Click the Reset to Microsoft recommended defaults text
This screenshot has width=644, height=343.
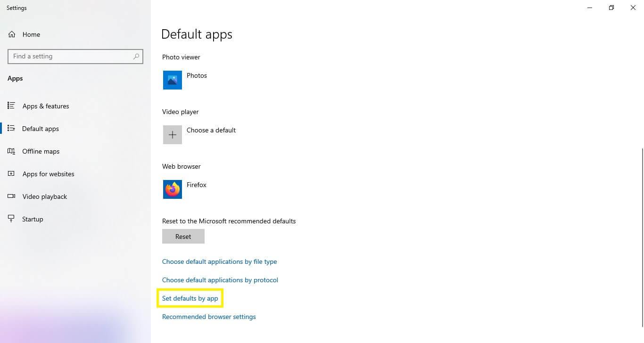(229, 221)
